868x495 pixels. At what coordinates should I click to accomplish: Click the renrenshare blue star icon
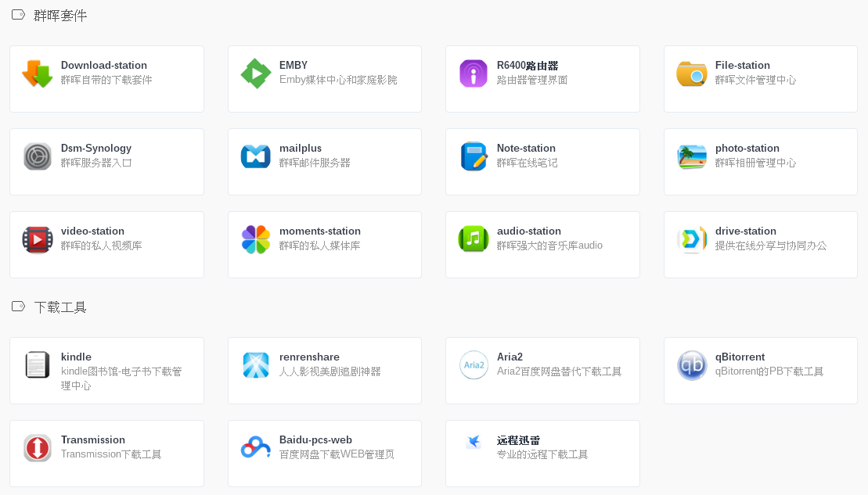click(x=256, y=365)
